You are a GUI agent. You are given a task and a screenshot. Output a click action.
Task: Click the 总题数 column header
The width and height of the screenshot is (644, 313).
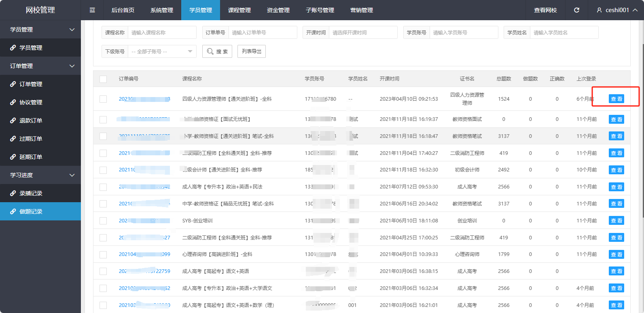(x=504, y=79)
